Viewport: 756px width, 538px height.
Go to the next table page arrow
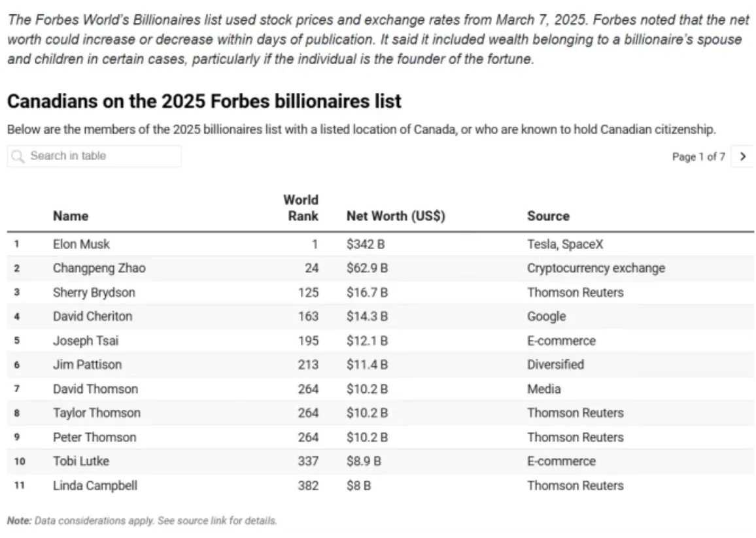click(742, 157)
